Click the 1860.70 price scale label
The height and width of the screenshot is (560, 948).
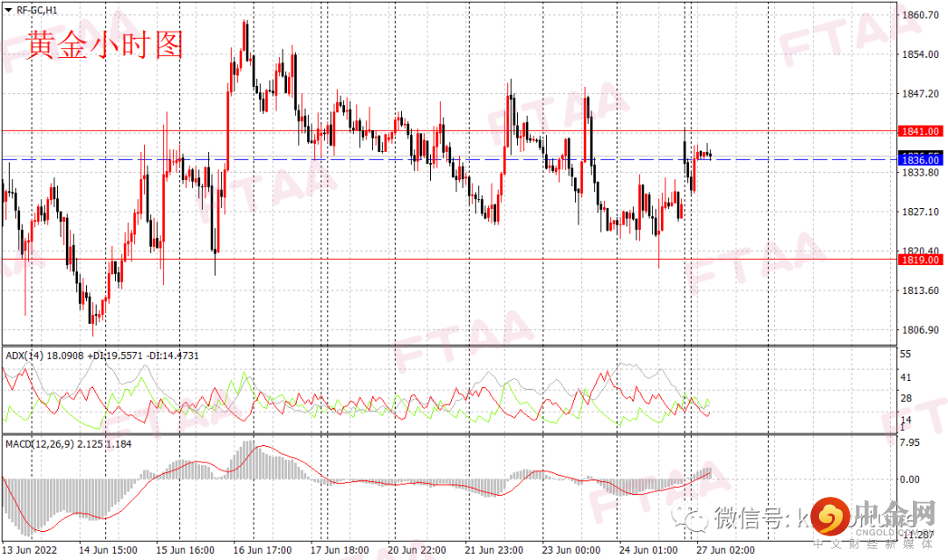click(x=921, y=16)
